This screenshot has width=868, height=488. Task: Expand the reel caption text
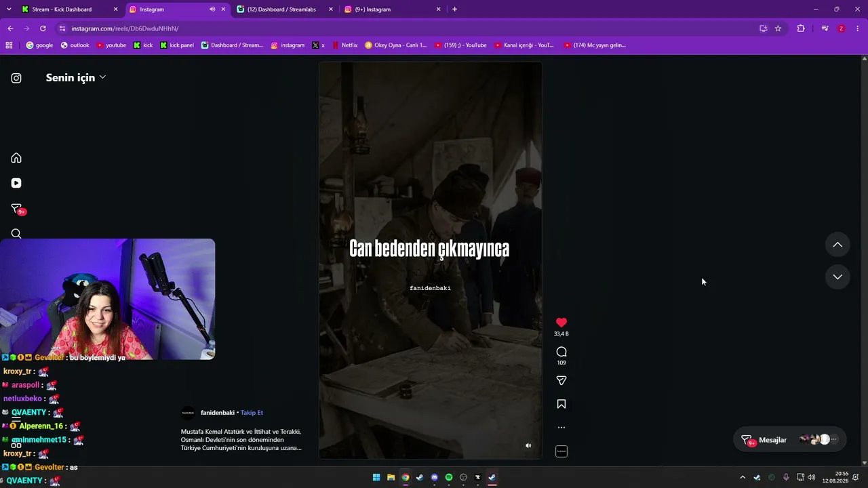pyautogui.click(x=241, y=439)
